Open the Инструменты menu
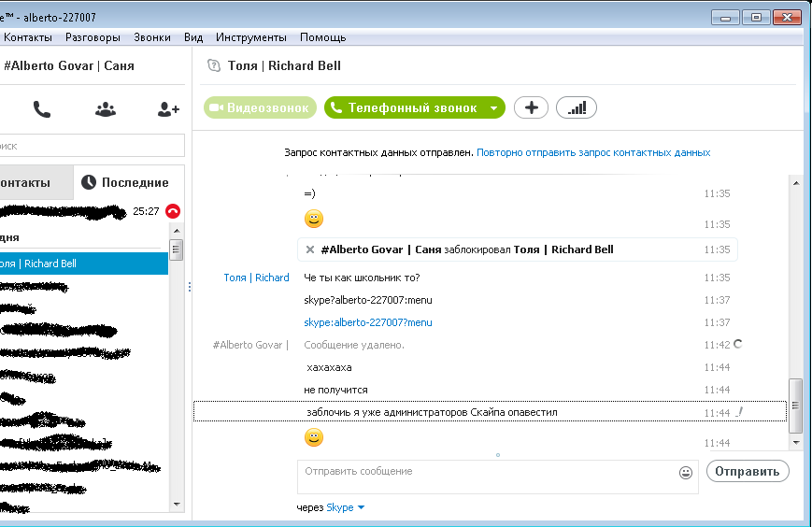This screenshot has height=527, width=812. [x=251, y=37]
